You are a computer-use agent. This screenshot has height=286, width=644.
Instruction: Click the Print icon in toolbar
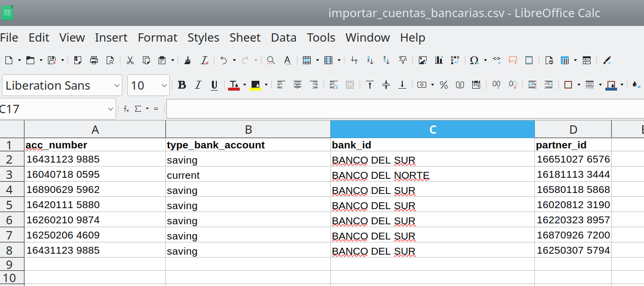pyautogui.click(x=94, y=60)
